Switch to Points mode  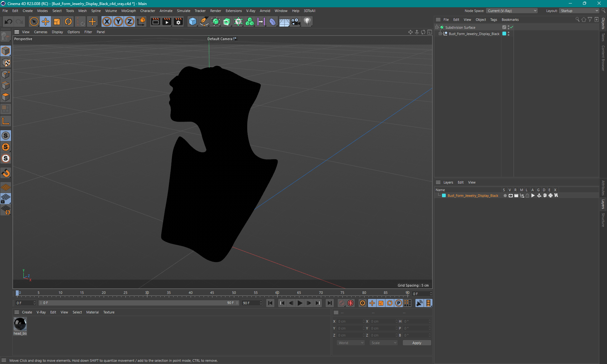click(x=6, y=74)
